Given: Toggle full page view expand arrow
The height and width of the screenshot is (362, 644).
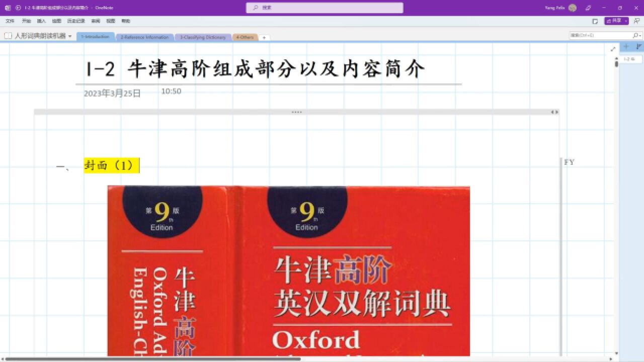Looking at the screenshot, I should pyautogui.click(x=613, y=49).
